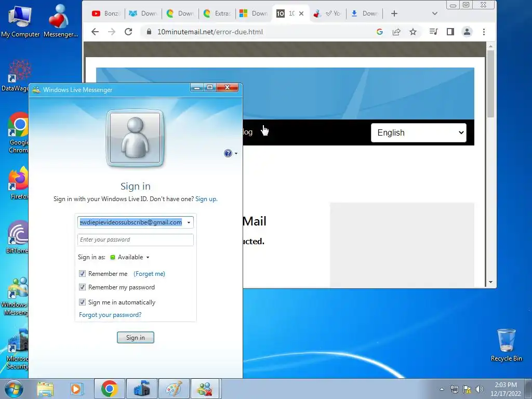The width and height of the screenshot is (532, 399).
Task: Open the BitTorrent desktop shortcut
Action: pos(17,237)
